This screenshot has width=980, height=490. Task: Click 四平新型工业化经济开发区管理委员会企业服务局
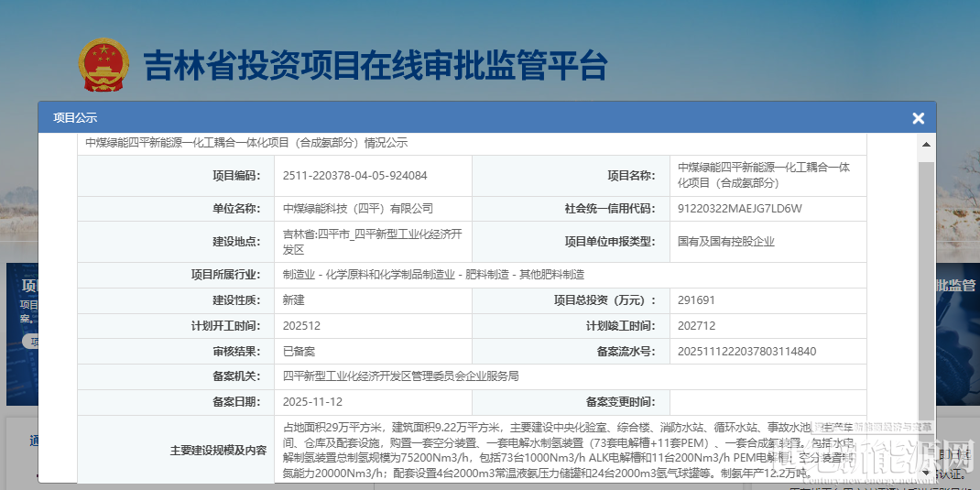coord(400,376)
